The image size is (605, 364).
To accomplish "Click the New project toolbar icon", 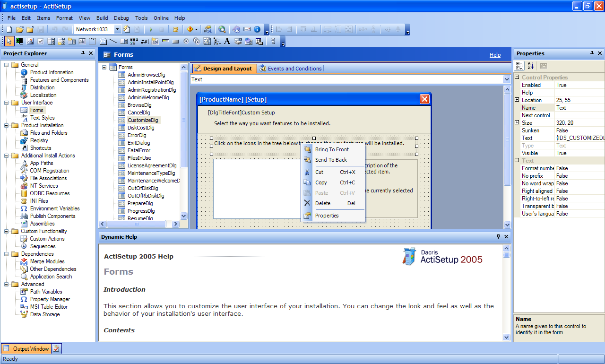I will click(9, 29).
